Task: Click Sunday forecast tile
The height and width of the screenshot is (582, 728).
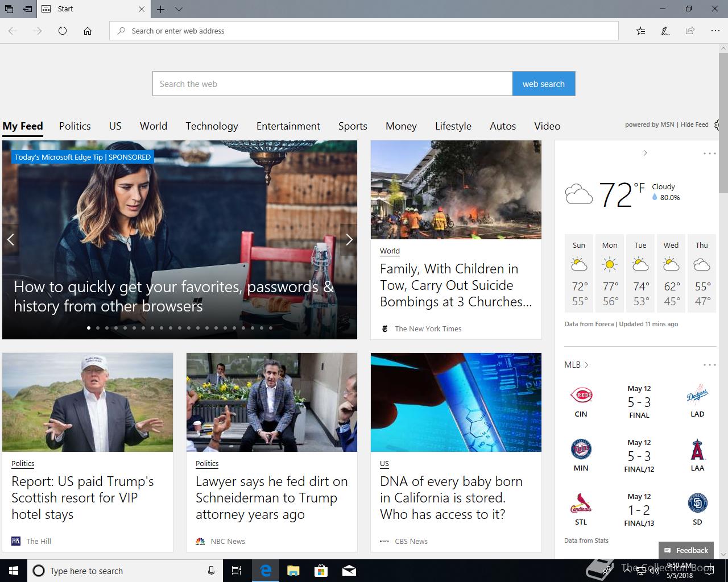Action: point(579,273)
